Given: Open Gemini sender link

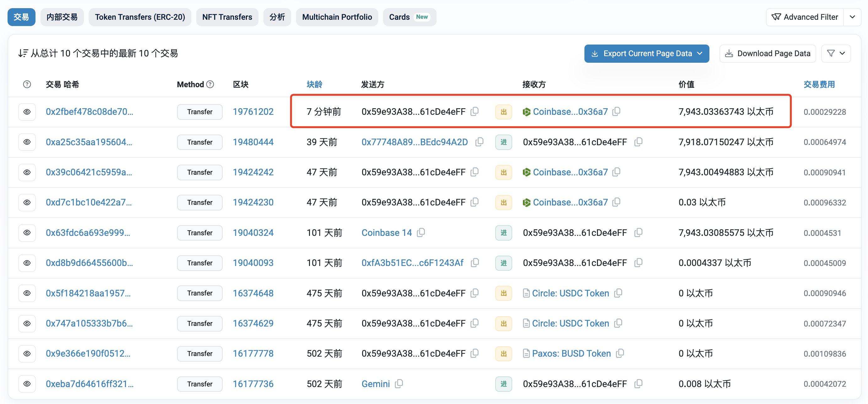Looking at the screenshot, I should (x=375, y=384).
